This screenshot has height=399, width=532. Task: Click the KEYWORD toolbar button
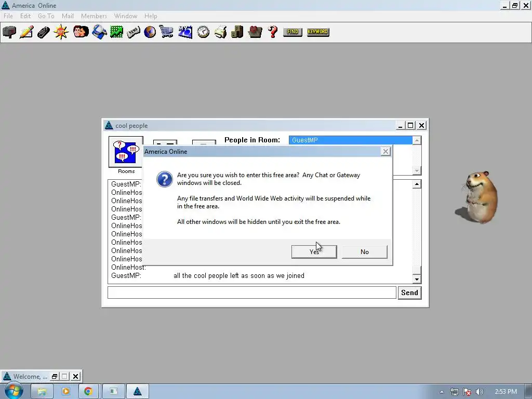(318, 32)
